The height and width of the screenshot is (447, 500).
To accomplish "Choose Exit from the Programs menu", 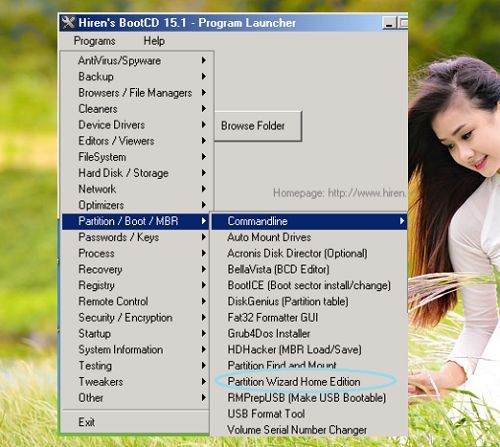I will (135, 422).
